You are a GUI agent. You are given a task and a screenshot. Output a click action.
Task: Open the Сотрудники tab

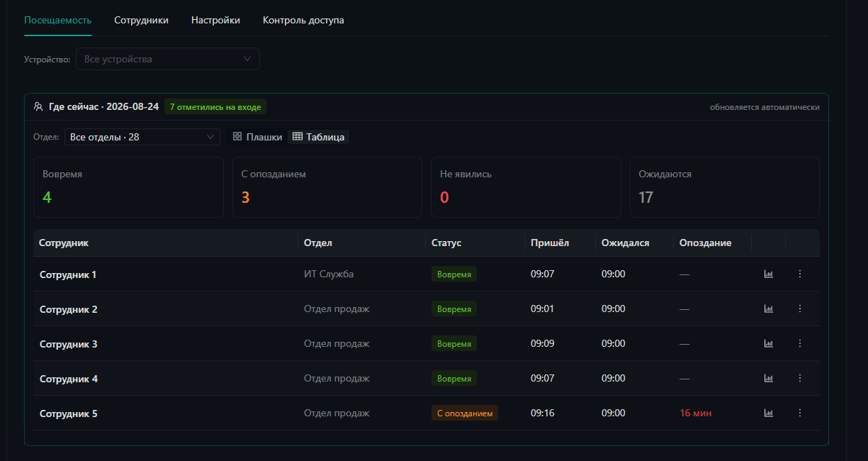coord(141,21)
